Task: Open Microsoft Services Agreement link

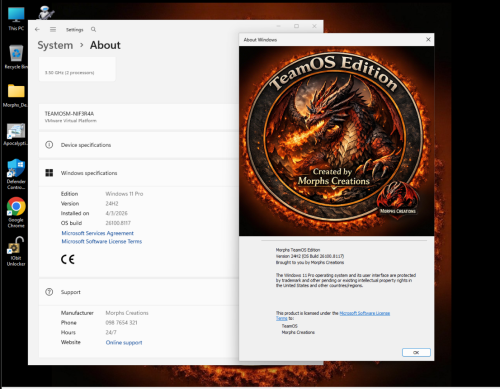Action: pos(97,233)
